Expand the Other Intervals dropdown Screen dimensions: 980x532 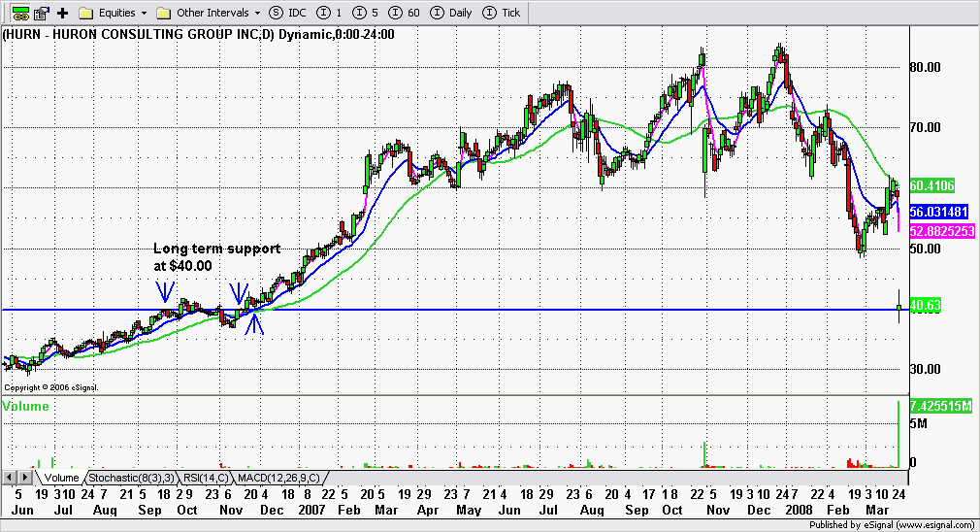tap(208, 13)
